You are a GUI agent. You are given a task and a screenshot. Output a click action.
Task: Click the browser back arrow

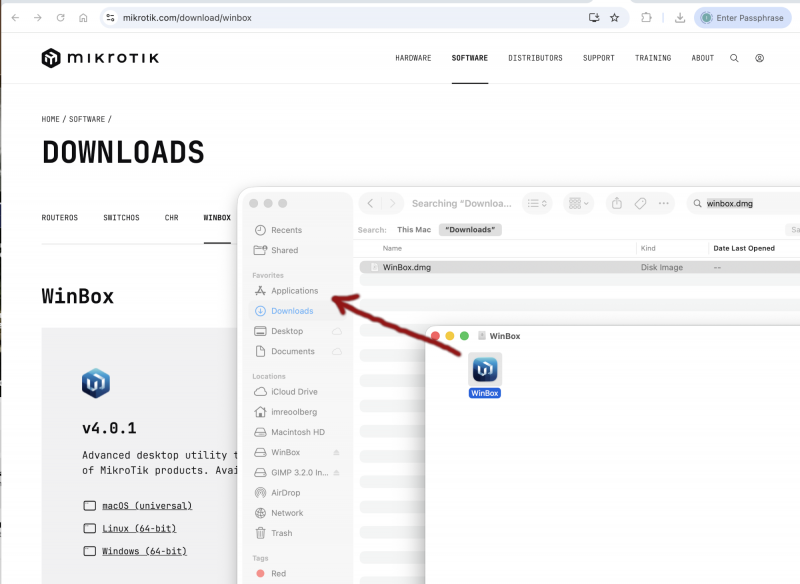15,18
